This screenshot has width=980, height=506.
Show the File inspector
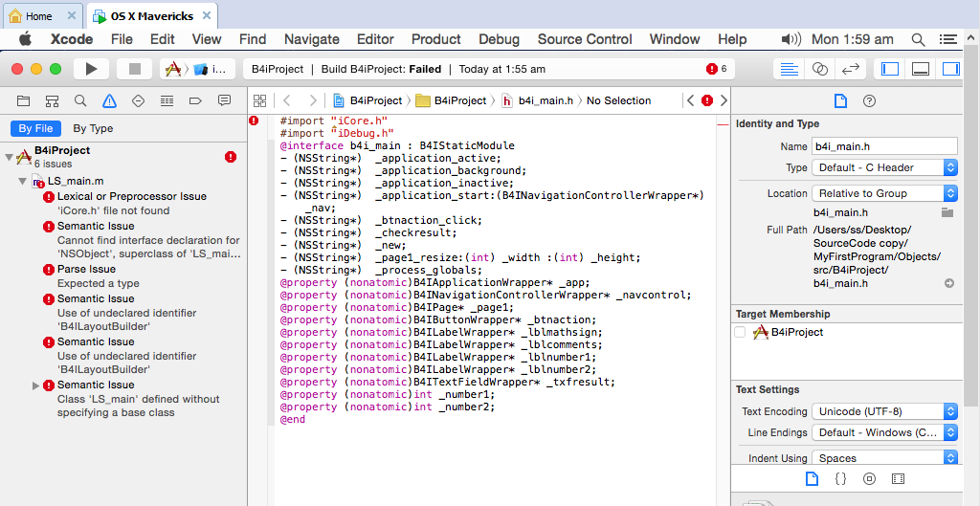click(x=840, y=100)
